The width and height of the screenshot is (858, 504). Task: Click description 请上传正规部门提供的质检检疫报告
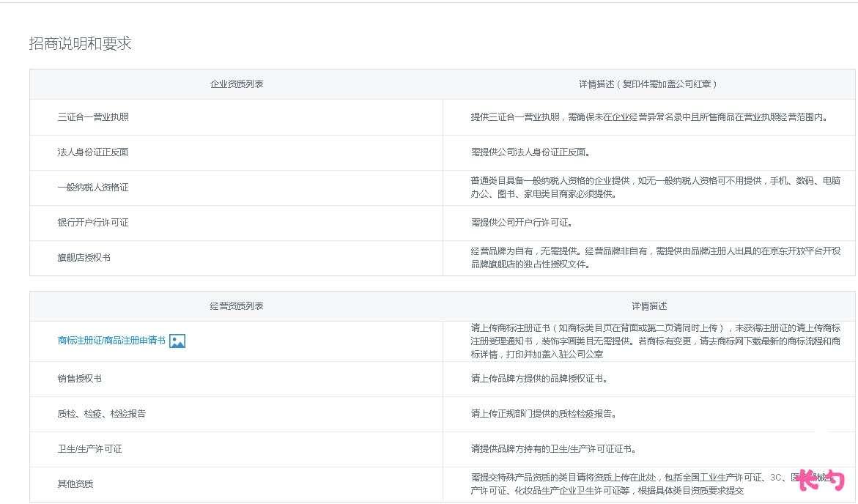click(x=544, y=414)
